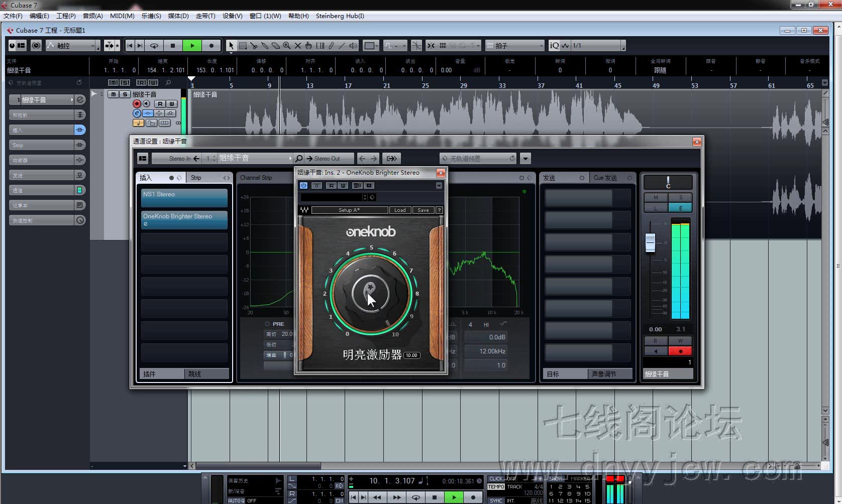The height and width of the screenshot is (504, 842).
Task: Toggle TEMPO track in transport panel
Action: point(496,487)
